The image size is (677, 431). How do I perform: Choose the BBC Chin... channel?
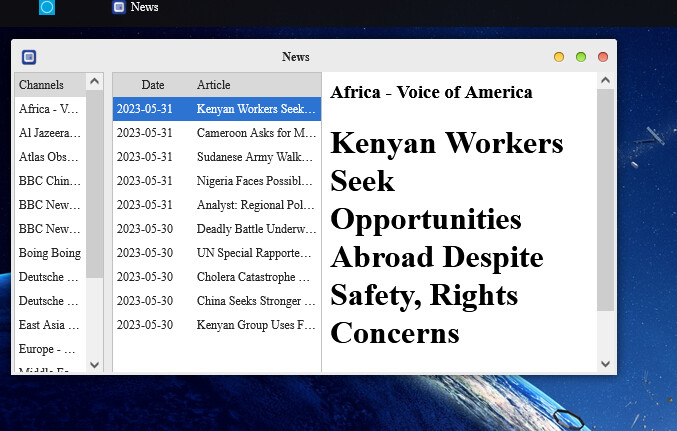point(50,181)
